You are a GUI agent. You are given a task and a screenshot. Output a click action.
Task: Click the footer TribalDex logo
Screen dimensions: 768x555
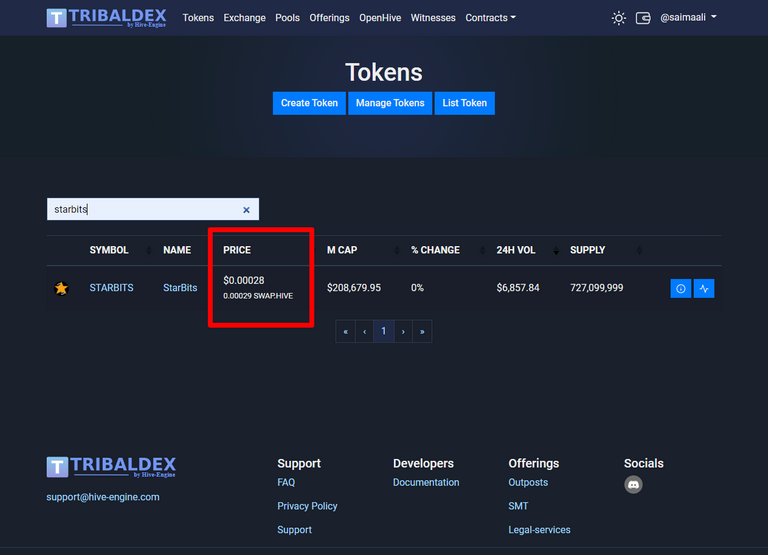click(x=111, y=467)
